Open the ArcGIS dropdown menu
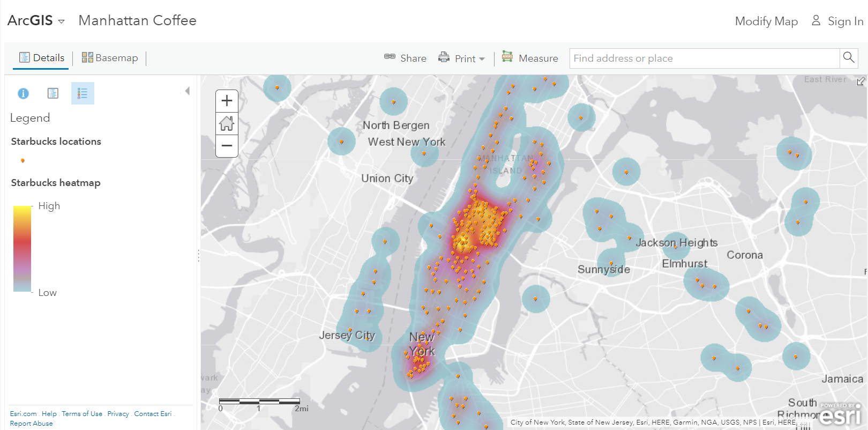This screenshot has width=868, height=430. (x=36, y=20)
